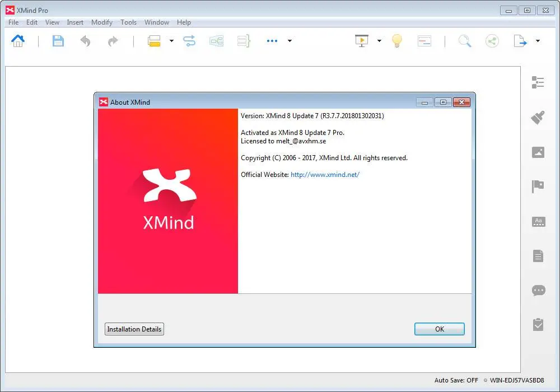Open the Comments panel
The image size is (560, 392).
click(538, 290)
